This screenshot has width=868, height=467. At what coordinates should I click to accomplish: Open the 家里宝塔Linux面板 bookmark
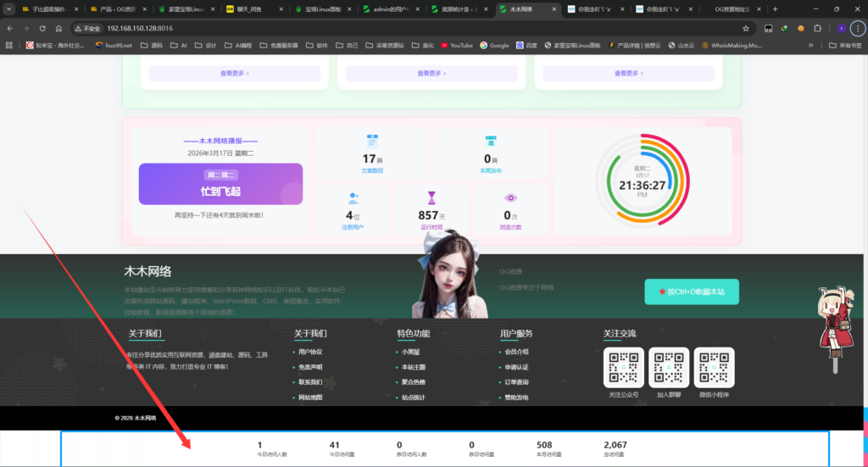coord(572,46)
